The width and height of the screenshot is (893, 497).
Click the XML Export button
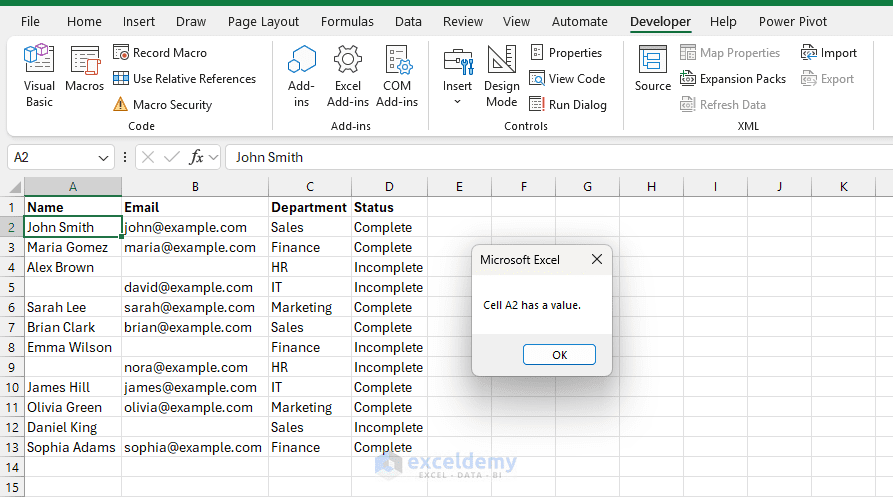point(828,79)
